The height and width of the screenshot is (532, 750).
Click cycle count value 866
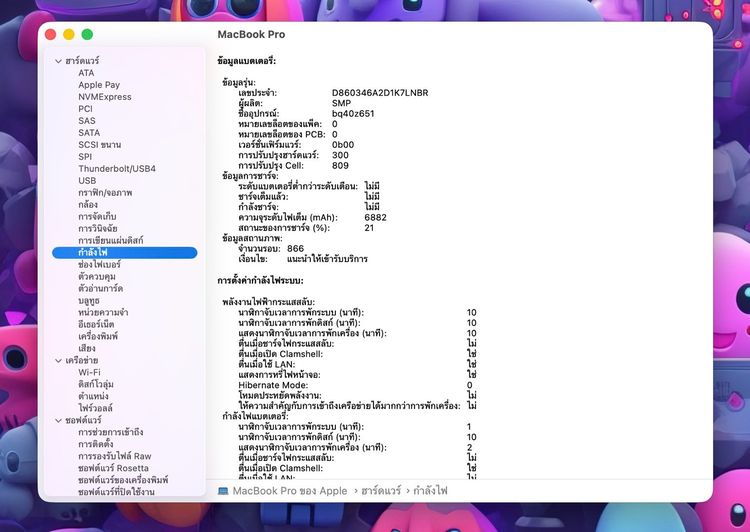pos(296,249)
